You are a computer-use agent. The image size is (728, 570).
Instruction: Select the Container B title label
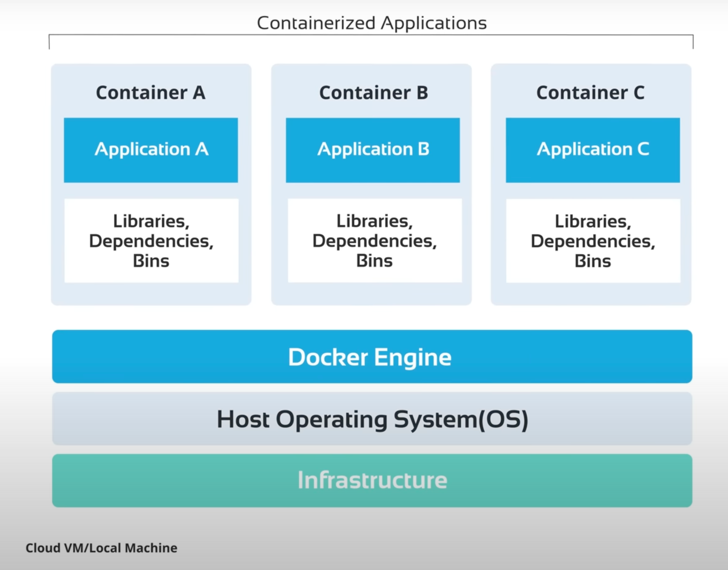(x=373, y=93)
